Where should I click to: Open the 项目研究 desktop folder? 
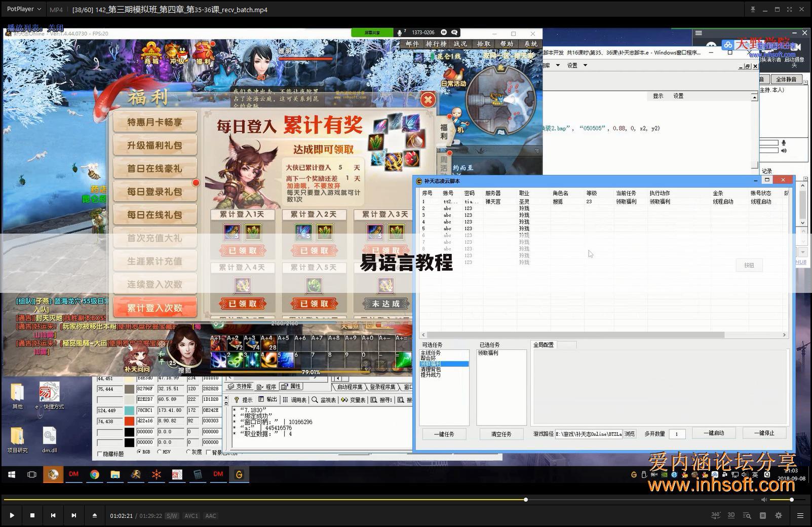pyautogui.click(x=18, y=439)
